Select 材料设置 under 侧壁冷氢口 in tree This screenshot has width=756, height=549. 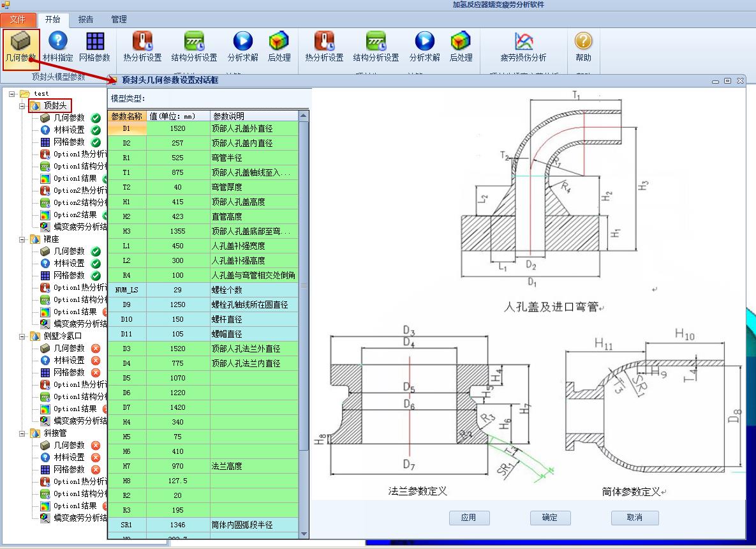(69, 360)
